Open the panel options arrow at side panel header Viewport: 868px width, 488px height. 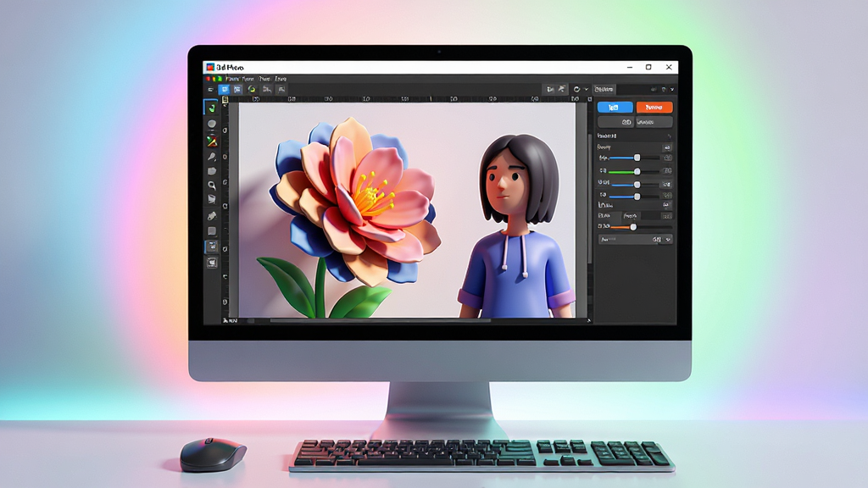672,89
